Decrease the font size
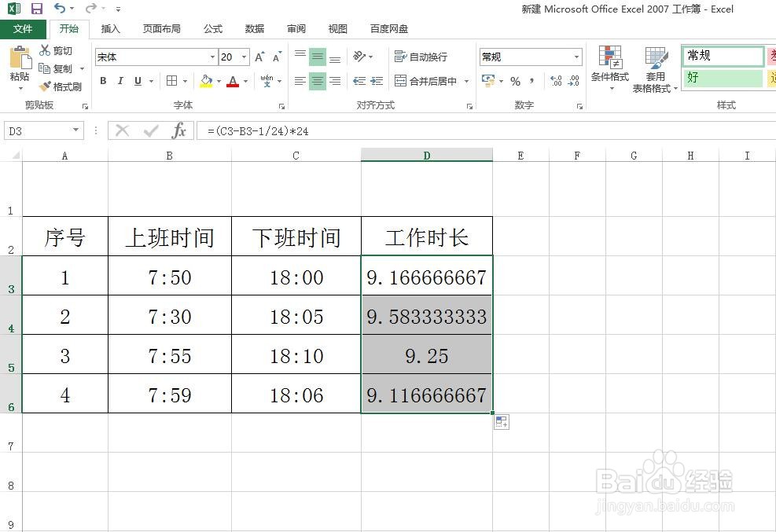Viewport: 776px width, 532px height. (277, 57)
